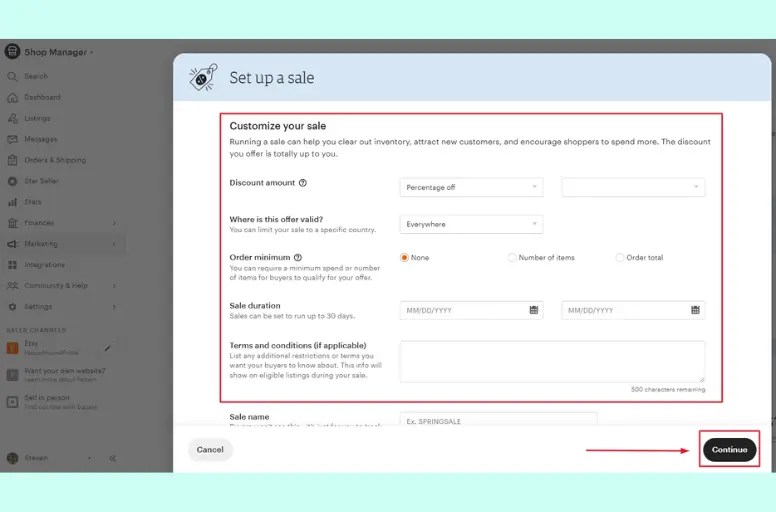Go to Orders & Shipping
The height and width of the screenshot is (512, 776).
tap(55, 160)
